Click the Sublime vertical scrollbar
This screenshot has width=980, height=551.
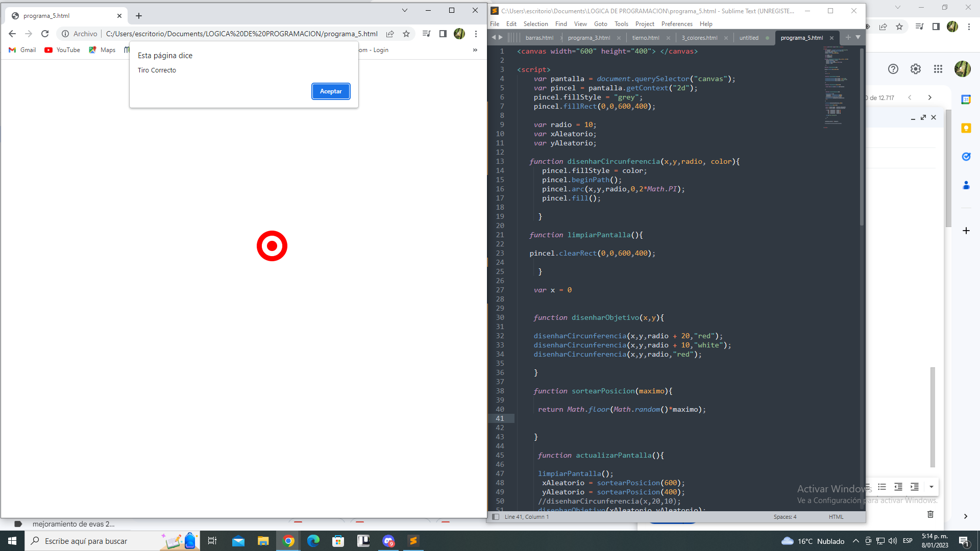pos(862,138)
